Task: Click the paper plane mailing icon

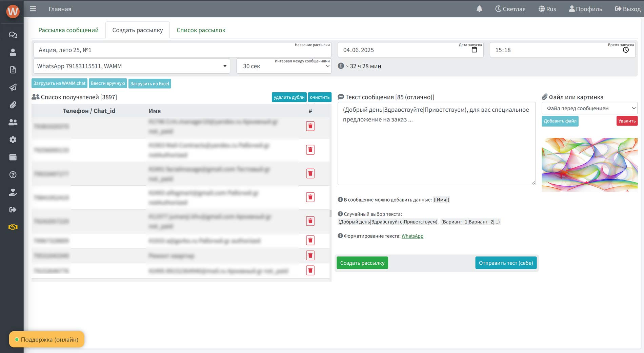Action: 13,87
